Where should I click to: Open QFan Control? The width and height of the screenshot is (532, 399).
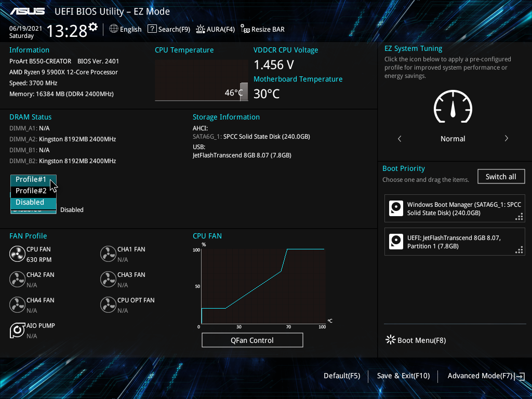(x=252, y=340)
